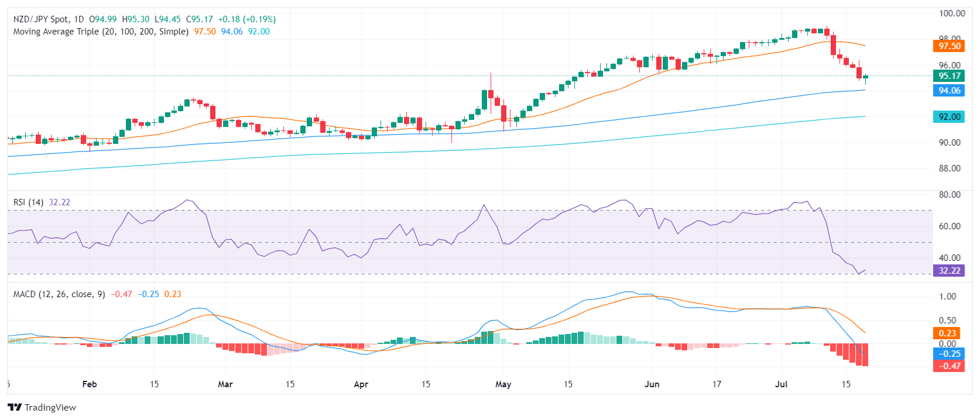The width and height of the screenshot is (980, 420).
Task: Click the 17 date label on time axis
Action: pyautogui.click(x=717, y=384)
